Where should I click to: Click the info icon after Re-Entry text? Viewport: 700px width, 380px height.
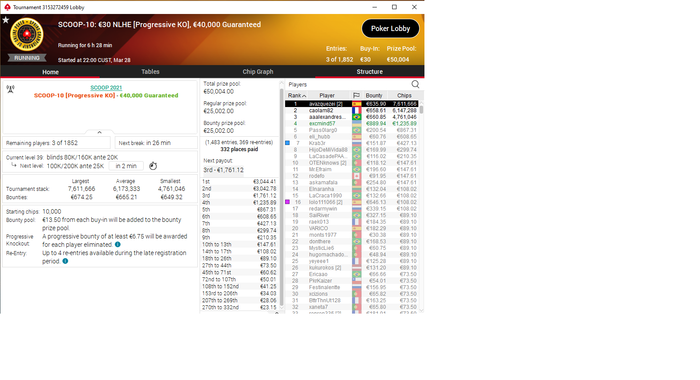point(65,261)
